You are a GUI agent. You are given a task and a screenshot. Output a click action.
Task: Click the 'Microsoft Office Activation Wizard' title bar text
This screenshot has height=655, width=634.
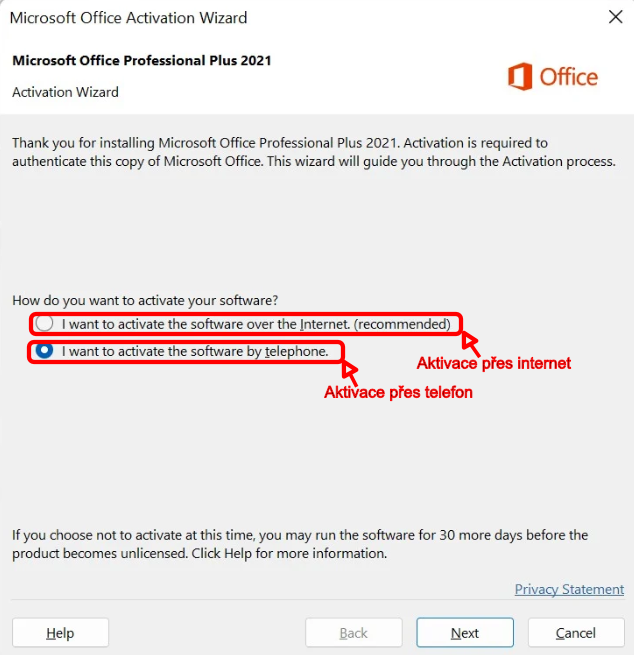coord(128,18)
